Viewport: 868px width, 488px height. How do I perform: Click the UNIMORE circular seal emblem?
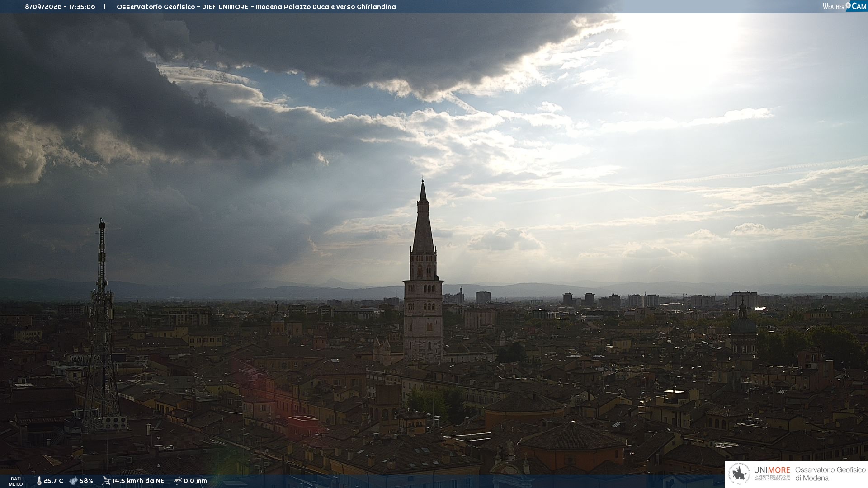(x=739, y=474)
